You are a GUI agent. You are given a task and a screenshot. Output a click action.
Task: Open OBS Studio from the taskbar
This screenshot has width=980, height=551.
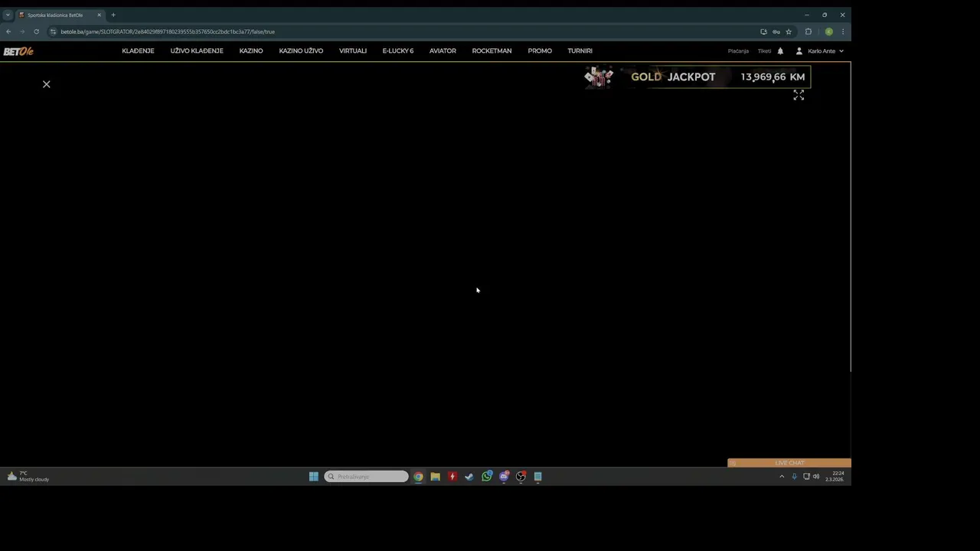click(x=521, y=476)
